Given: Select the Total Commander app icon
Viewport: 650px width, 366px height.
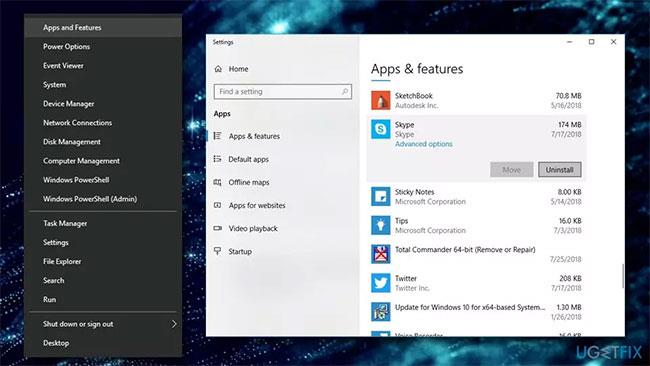Looking at the screenshot, I should click(381, 254).
